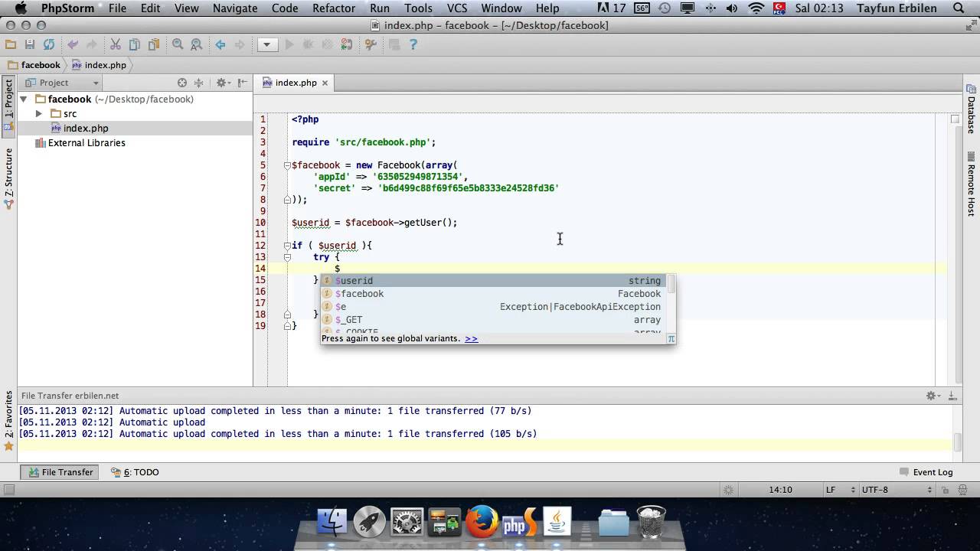Click the Undo toolbar arrow
This screenshot has width=980, height=551.
click(73, 44)
